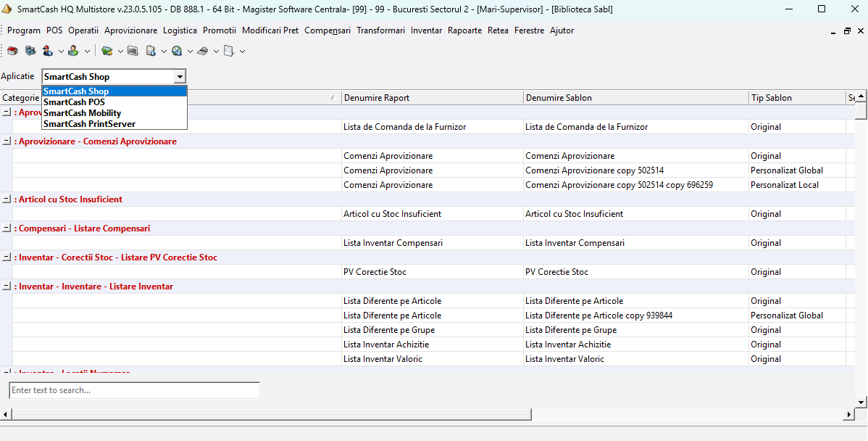Screen dimensions: 868x441
Task: Open the POS menu
Action: [54, 30]
